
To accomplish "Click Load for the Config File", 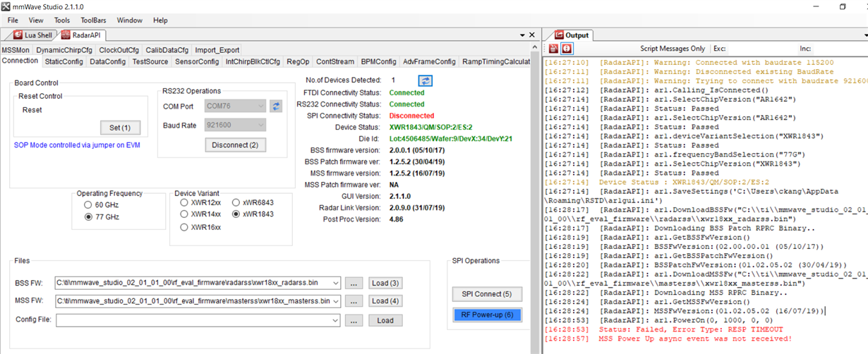I will click(385, 320).
